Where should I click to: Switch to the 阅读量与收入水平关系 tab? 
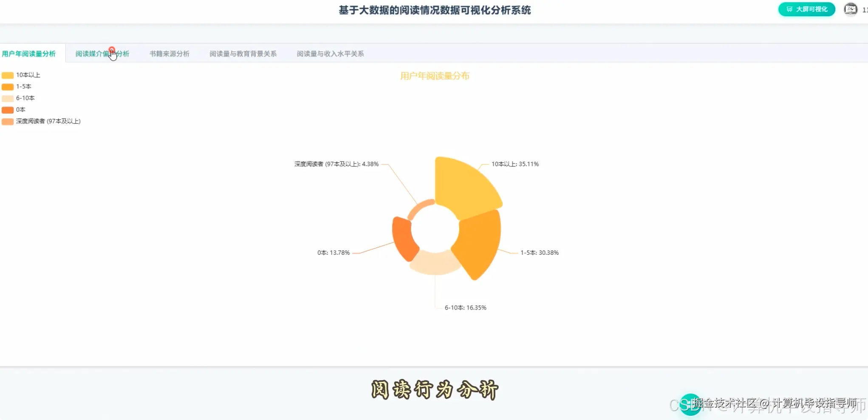330,54
